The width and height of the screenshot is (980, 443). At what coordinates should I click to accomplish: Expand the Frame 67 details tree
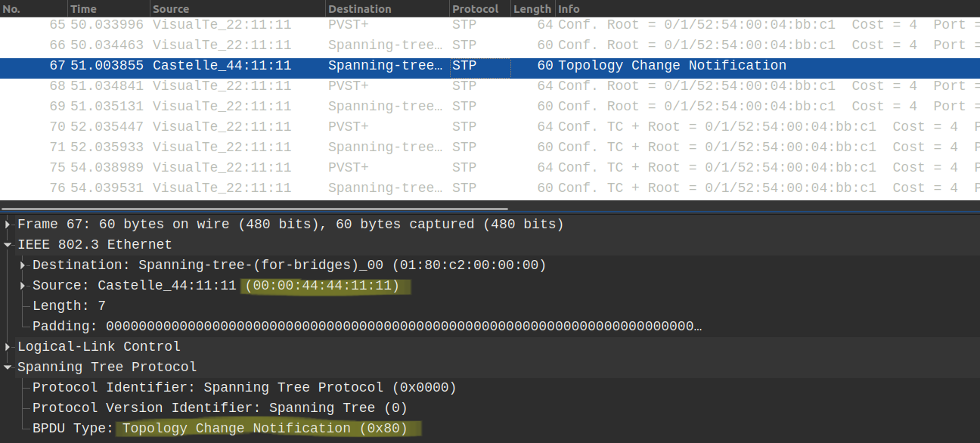(x=8, y=225)
